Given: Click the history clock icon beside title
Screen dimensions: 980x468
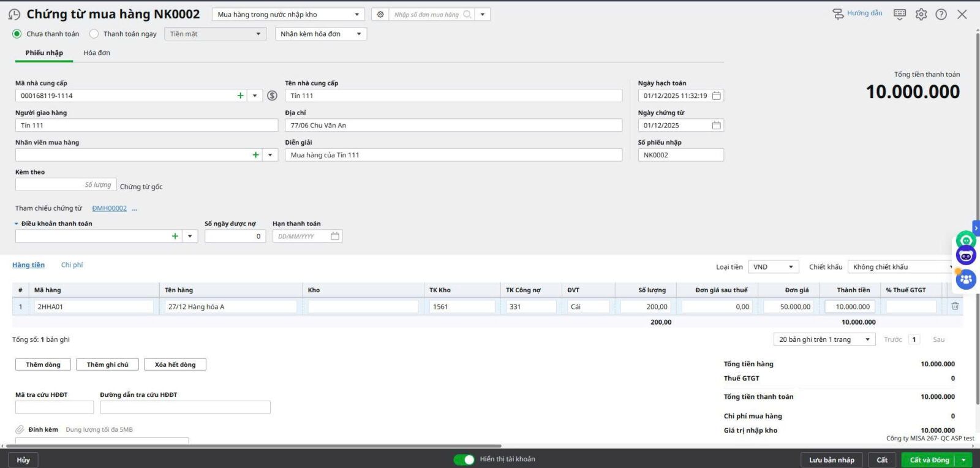Looking at the screenshot, I should coord(14,14).
